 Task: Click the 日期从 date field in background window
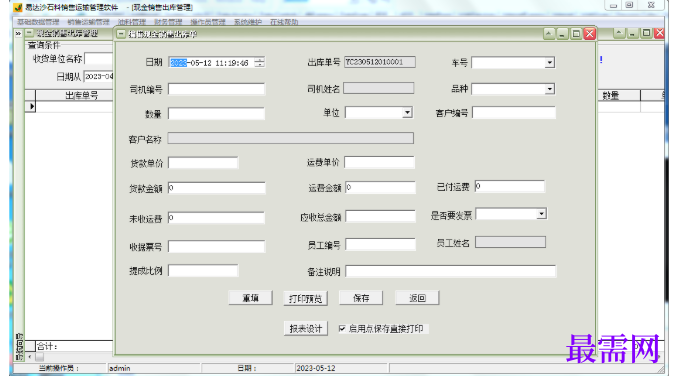99,77
